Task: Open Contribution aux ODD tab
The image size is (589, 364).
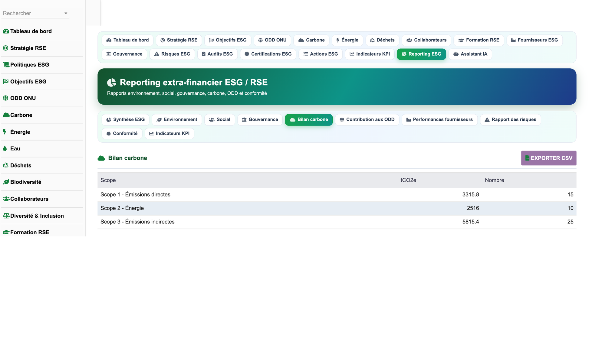Action: (x=367, y=120)
